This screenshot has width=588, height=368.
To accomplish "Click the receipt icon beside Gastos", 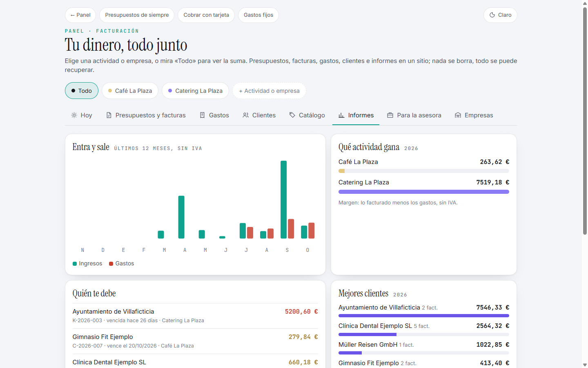I will pos(203,115).
